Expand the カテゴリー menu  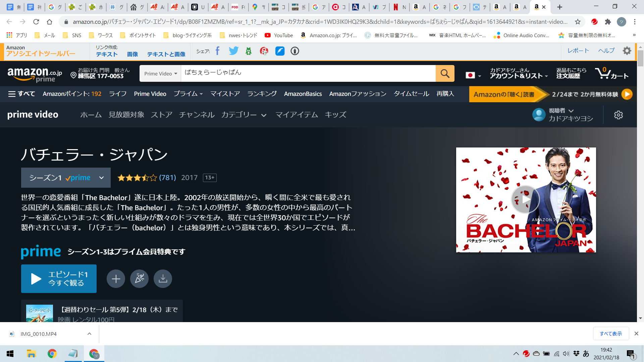(x=244, y=115)
